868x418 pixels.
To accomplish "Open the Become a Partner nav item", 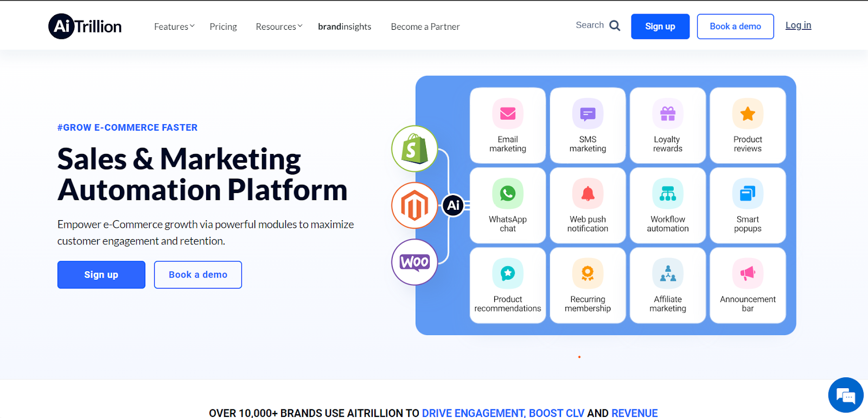I will (x=425, y=27).
